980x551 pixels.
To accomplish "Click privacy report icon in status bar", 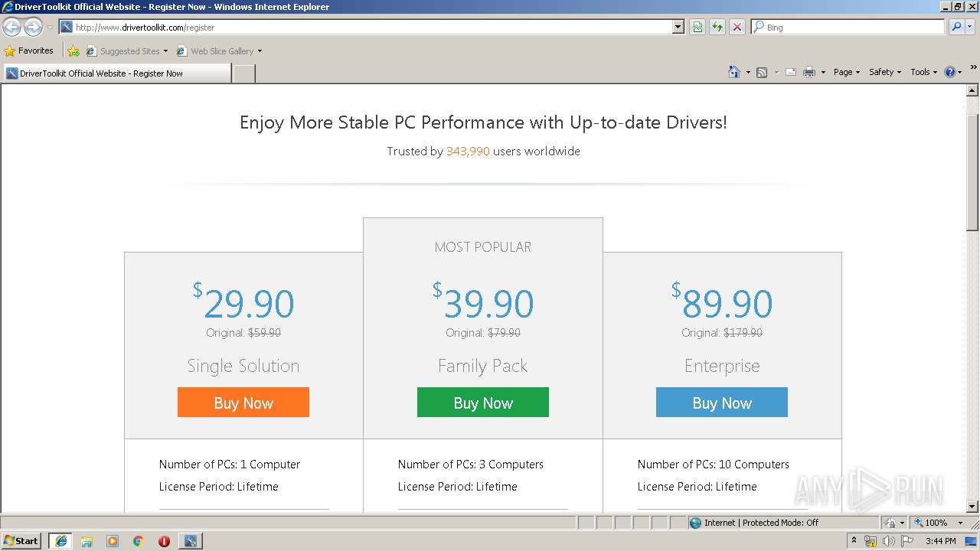I will pyautogui.click(x=890, y=523).
